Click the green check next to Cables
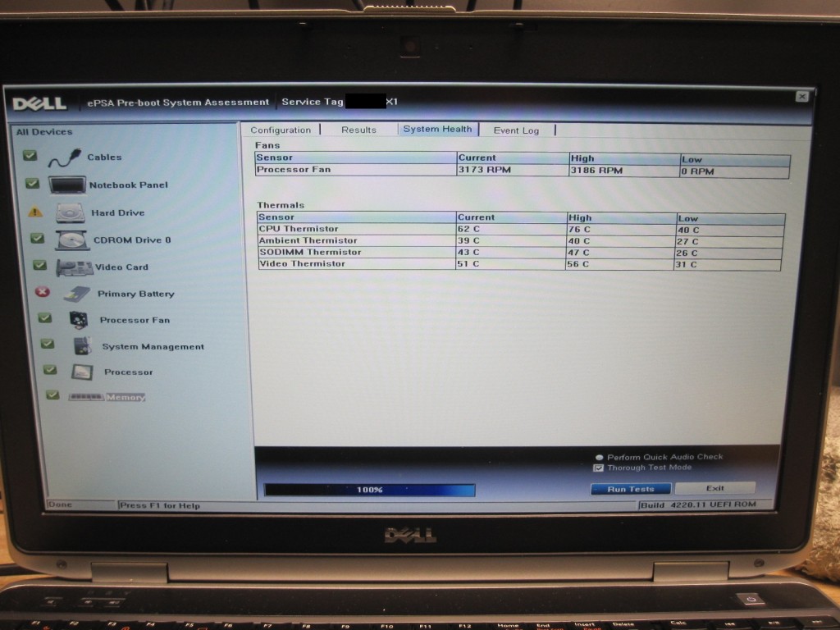The height and width of the screenshot is (630, 840). pyautogui.click(x=30, y=156)
